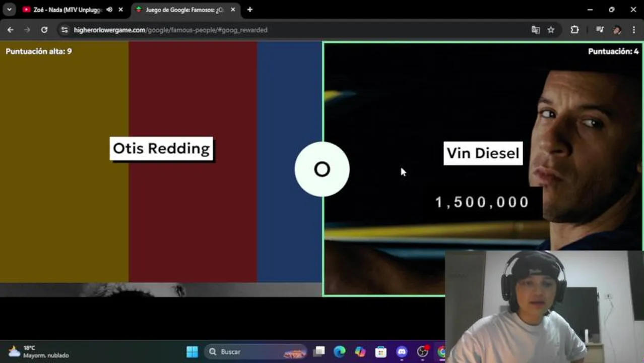Open OBS Studio taskbar icon

[x=423, y=352]
